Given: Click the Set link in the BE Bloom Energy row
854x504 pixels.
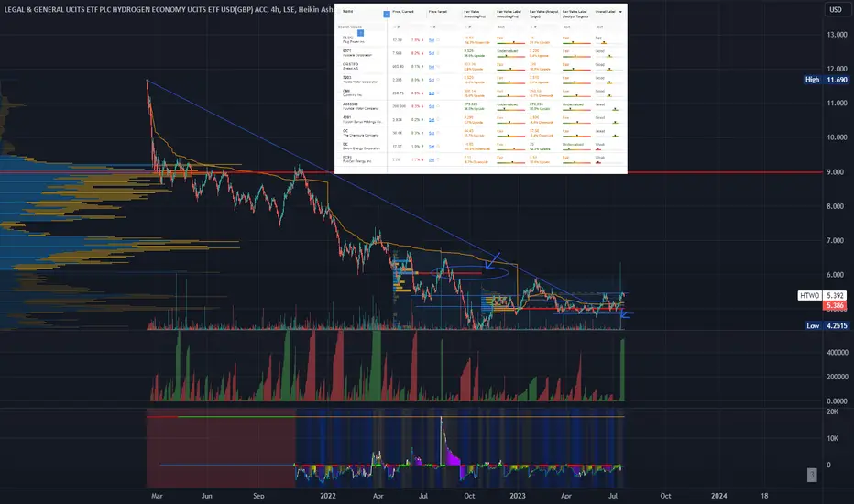Looking at the screenshot, I should tap(432, 147).
